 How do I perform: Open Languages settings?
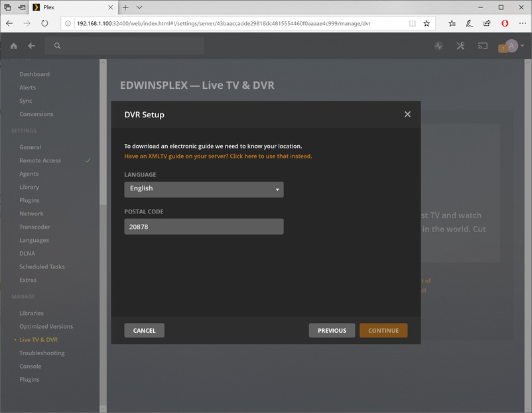click(x=34, y=240)
